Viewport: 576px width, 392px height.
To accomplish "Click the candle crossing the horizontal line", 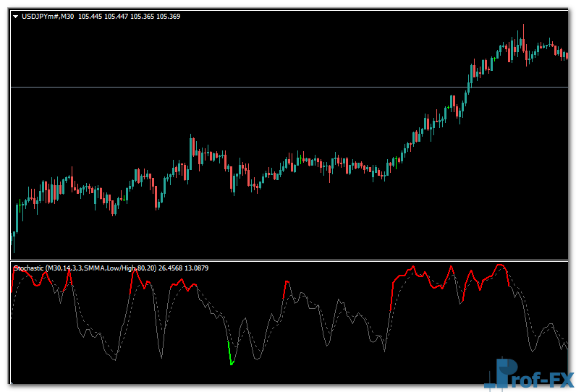I will click(467, 87).
